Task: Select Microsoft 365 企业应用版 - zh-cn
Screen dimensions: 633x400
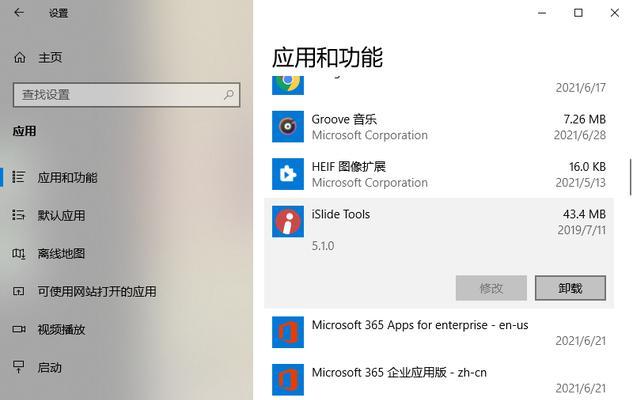Action: tap(399, 372)
